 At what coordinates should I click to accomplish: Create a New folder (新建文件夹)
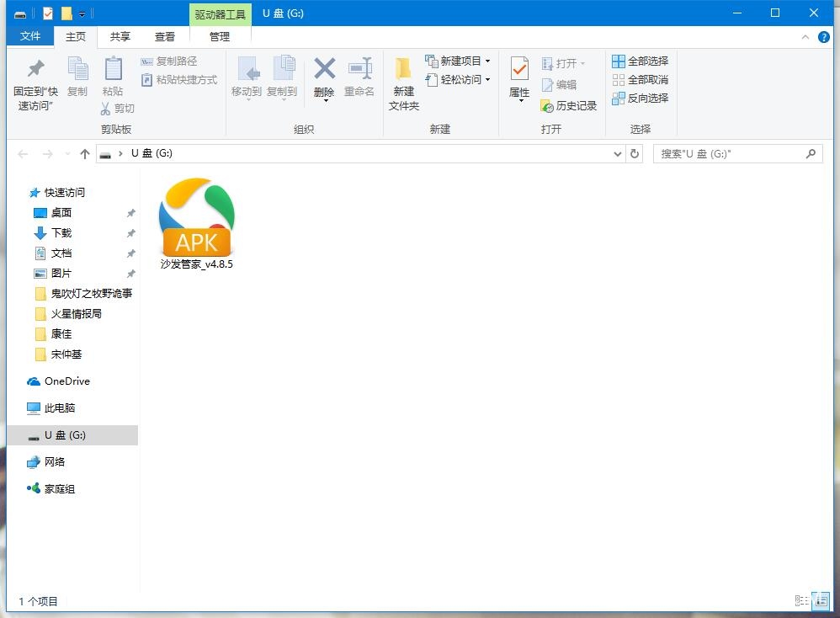(403, 83)
